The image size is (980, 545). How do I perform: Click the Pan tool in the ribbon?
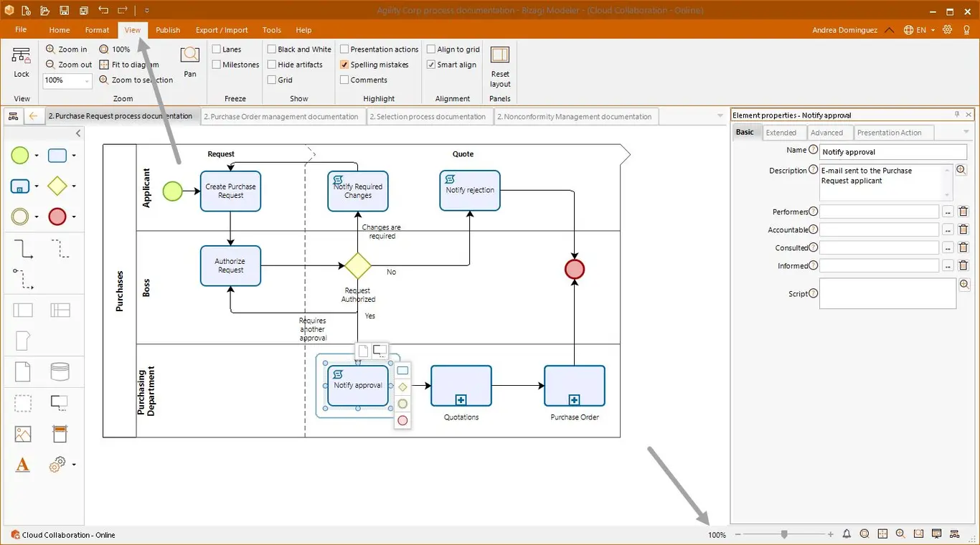(x=190, y=62)
